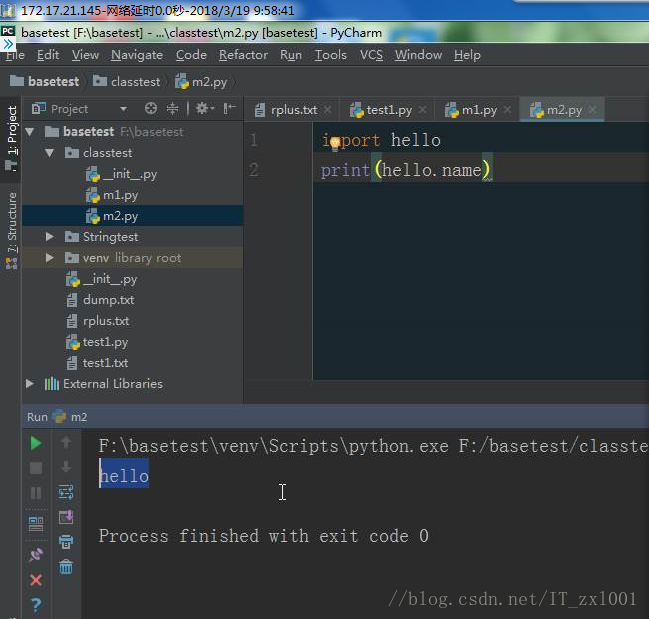The height and width of the screenshot is (619, 649).
Task: Hide Project tool window icon
Action: [x=229, y=109]
